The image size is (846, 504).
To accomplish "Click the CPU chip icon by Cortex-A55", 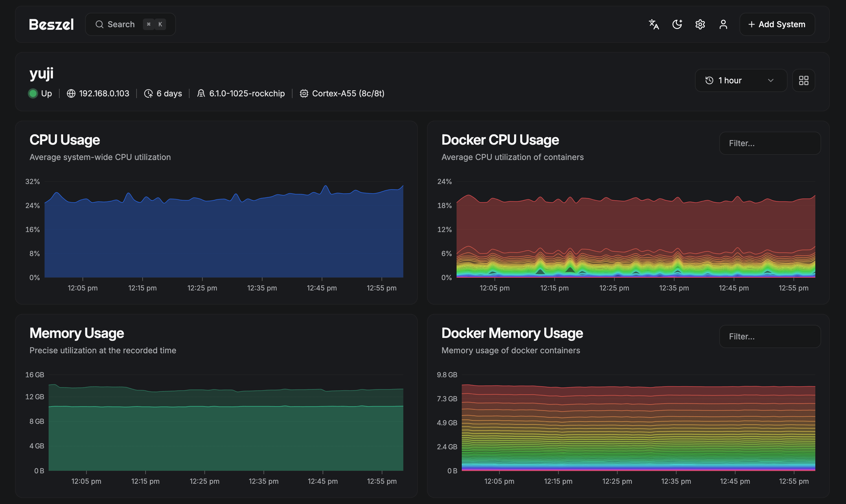I will (304, 93).
